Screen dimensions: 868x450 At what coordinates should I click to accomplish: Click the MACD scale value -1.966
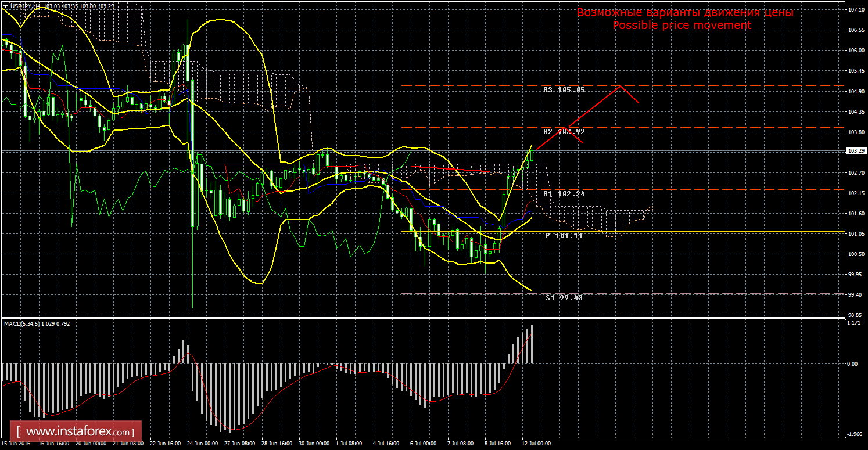(x=855, y=434)
